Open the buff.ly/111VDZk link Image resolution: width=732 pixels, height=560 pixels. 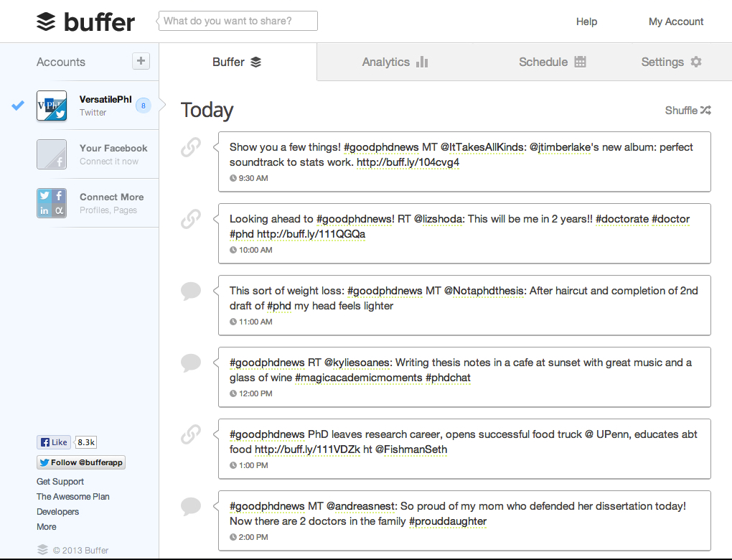[x=307, y=449]
